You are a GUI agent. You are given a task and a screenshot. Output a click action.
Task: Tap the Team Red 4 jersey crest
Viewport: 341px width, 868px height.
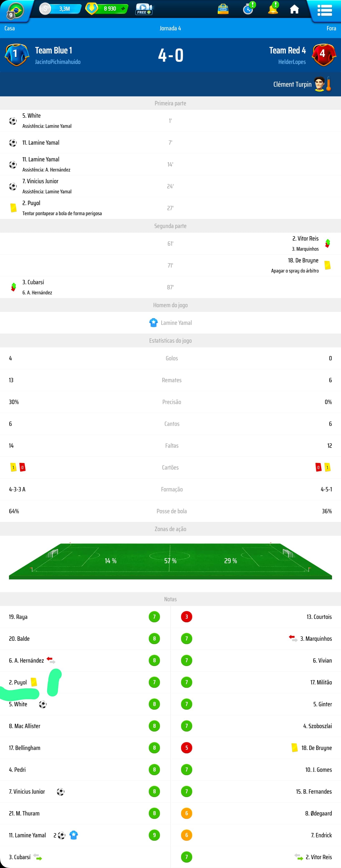tap(323, 55)
